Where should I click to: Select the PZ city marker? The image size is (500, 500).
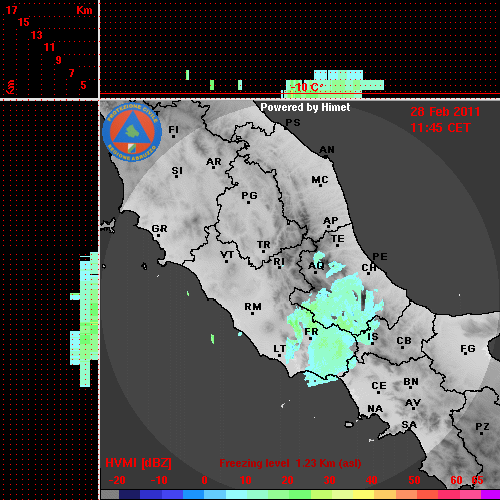point(482,433)
